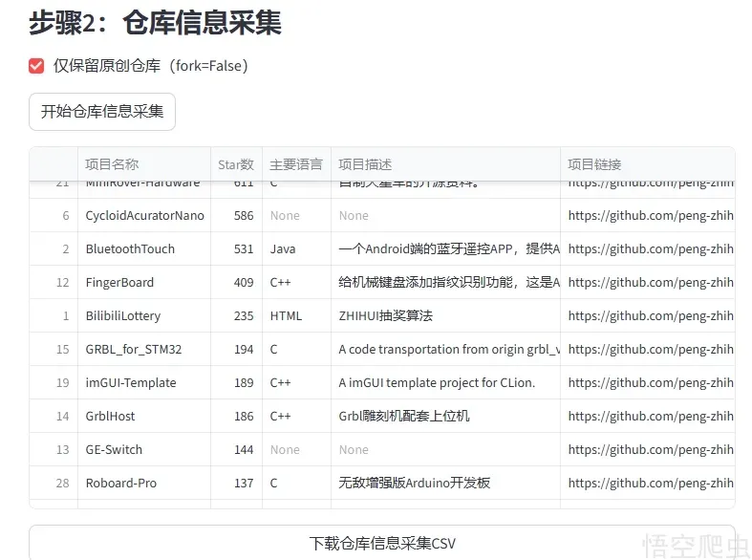Screen dimensions: 752x560
Task: Click the A code transportation from origin description
Action: (x=445, y=350)
